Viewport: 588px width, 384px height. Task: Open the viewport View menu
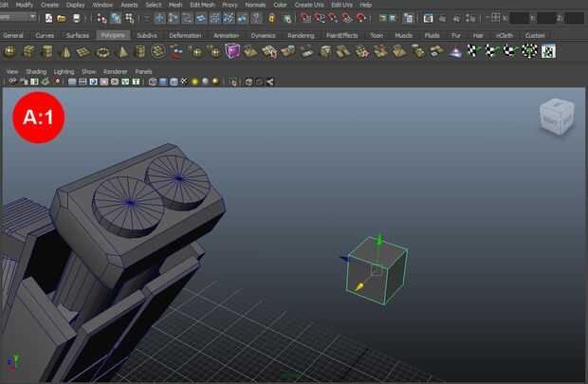(12, 71)
